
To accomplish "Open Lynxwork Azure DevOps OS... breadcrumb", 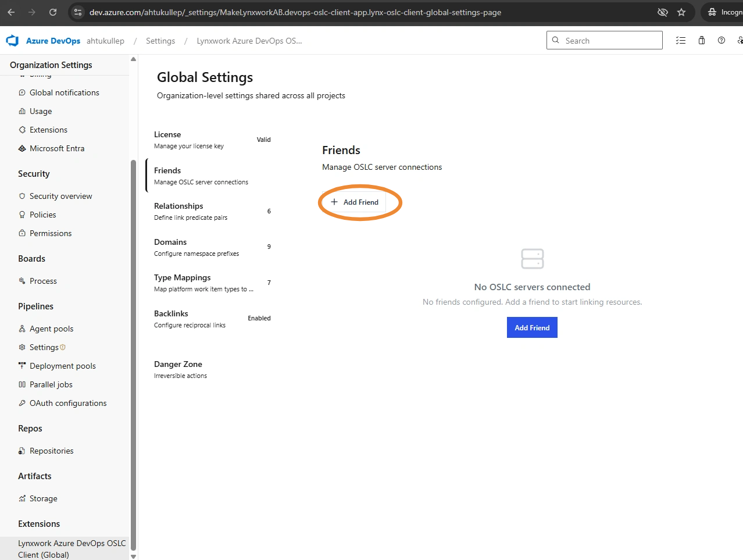I will point(249,41).
